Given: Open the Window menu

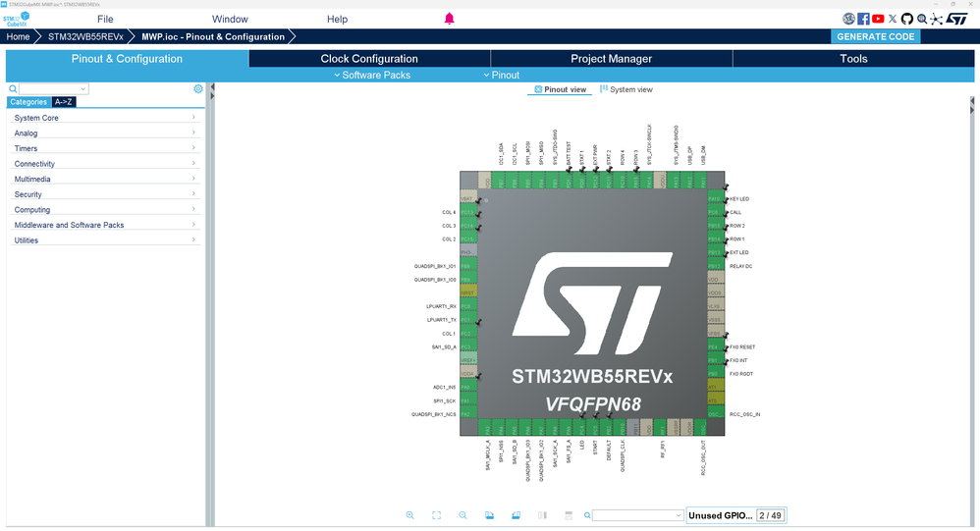Looking at the screenshot, I should coord(230,20).
